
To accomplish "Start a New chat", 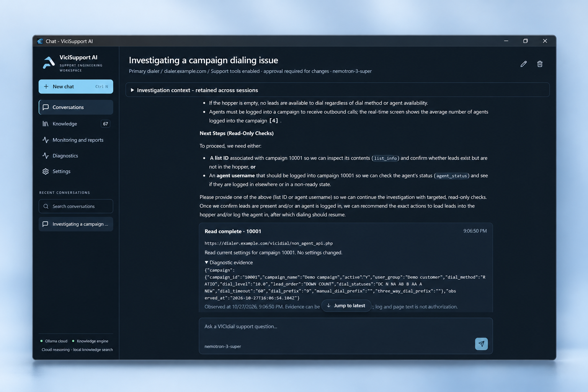I will coord(76,87).
